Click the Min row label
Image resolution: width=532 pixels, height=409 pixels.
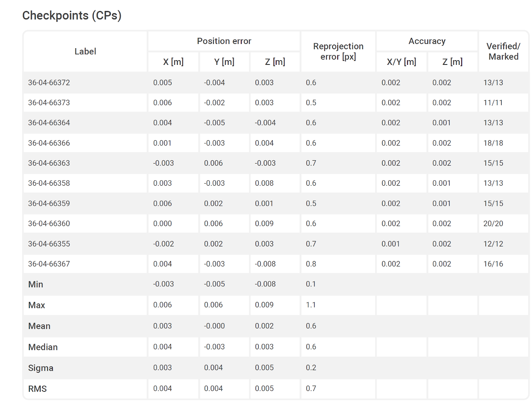(x=36, y=284)
